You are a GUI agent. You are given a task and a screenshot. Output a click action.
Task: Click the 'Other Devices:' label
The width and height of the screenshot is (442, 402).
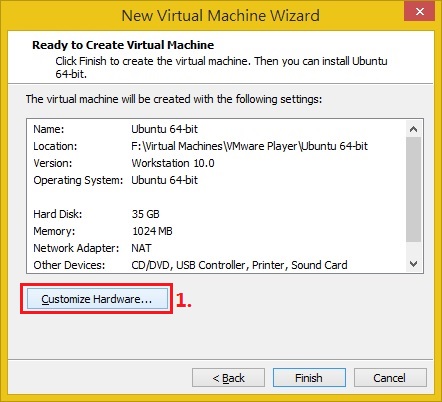click(x=69, y=265)
